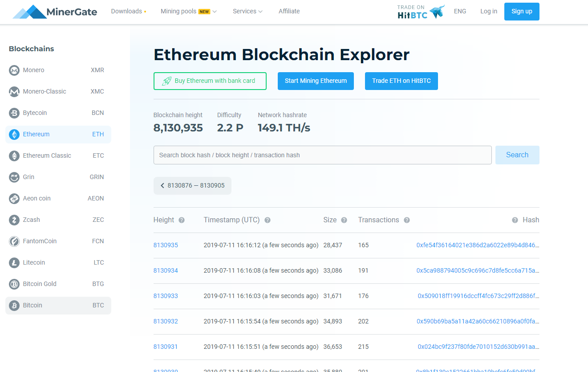Viewport: 588px width, 372px height.
Task: Expand the Services dropdown
Action: (247, 12)
